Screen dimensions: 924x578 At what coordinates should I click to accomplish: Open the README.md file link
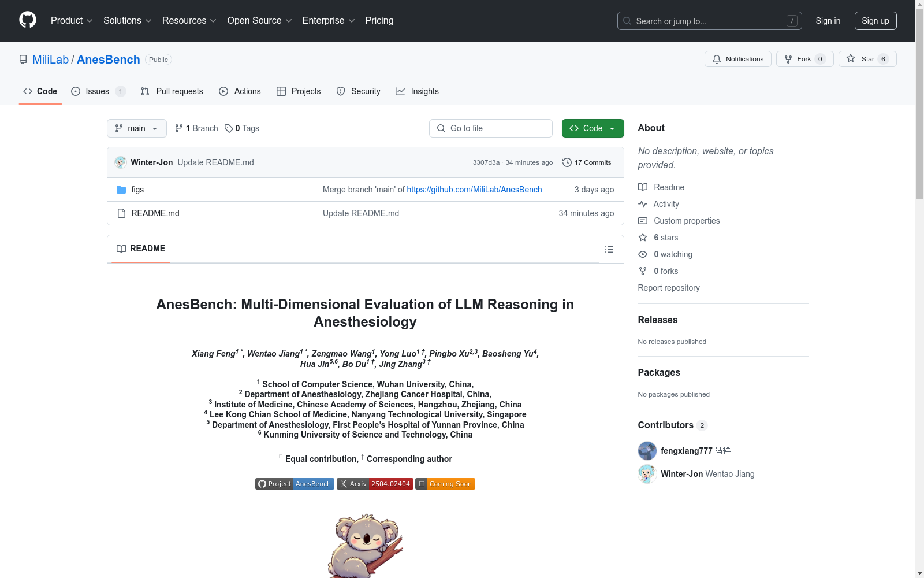coord(155,213)
